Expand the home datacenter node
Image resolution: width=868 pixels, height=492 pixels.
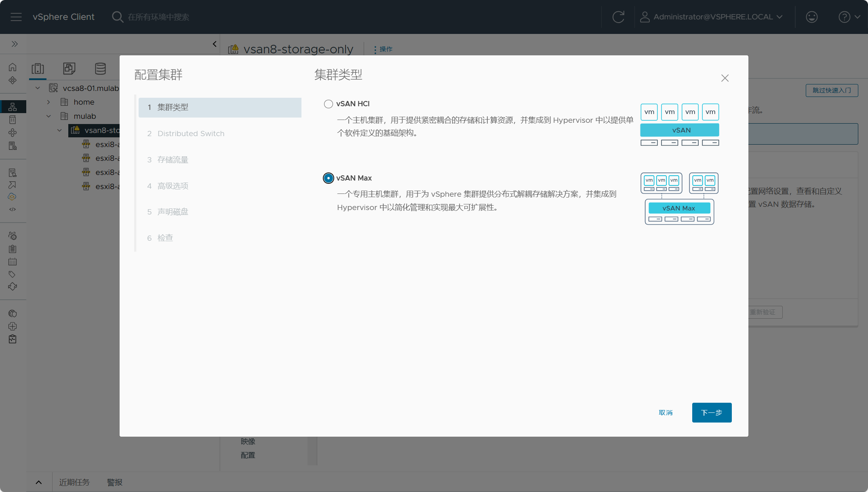click(48, 102)
